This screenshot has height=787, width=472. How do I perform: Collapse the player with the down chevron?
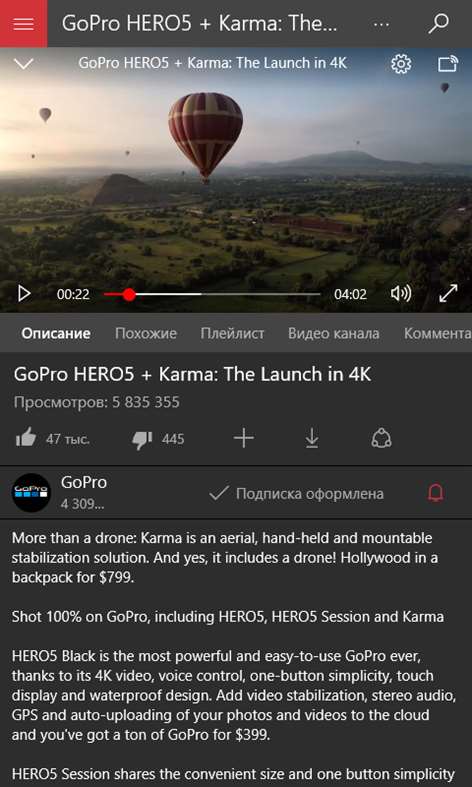(x=24, y=64)
